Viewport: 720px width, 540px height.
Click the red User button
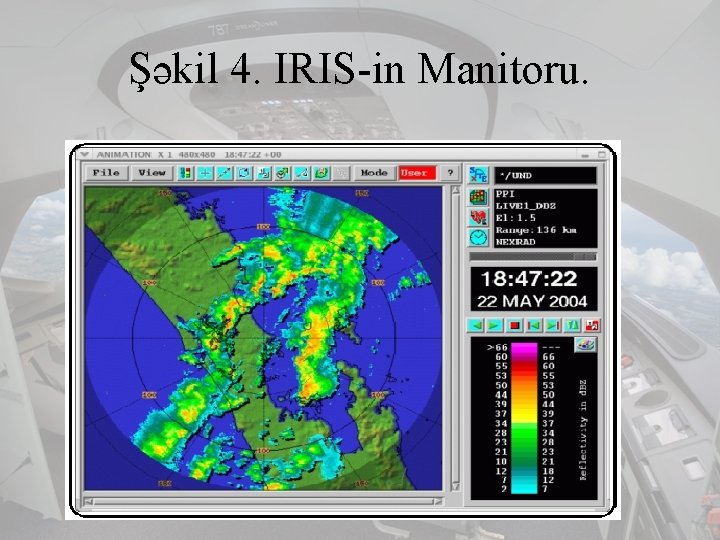coord(417,173)
